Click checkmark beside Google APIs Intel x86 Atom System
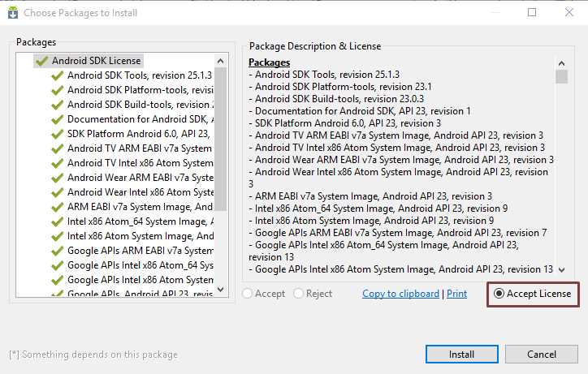Screen dimensions: 588x374 click(57, 281)
